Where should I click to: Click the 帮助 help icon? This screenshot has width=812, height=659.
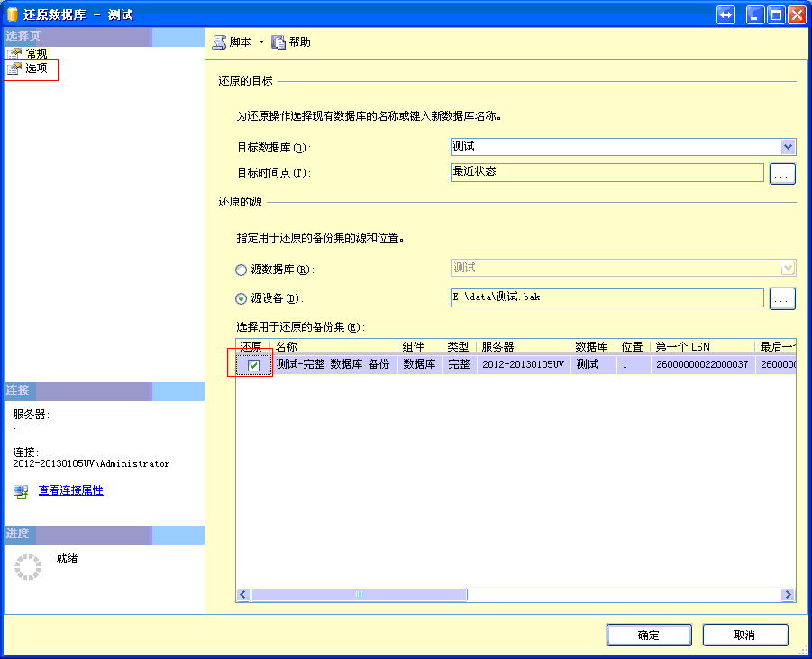coord(278,42)
